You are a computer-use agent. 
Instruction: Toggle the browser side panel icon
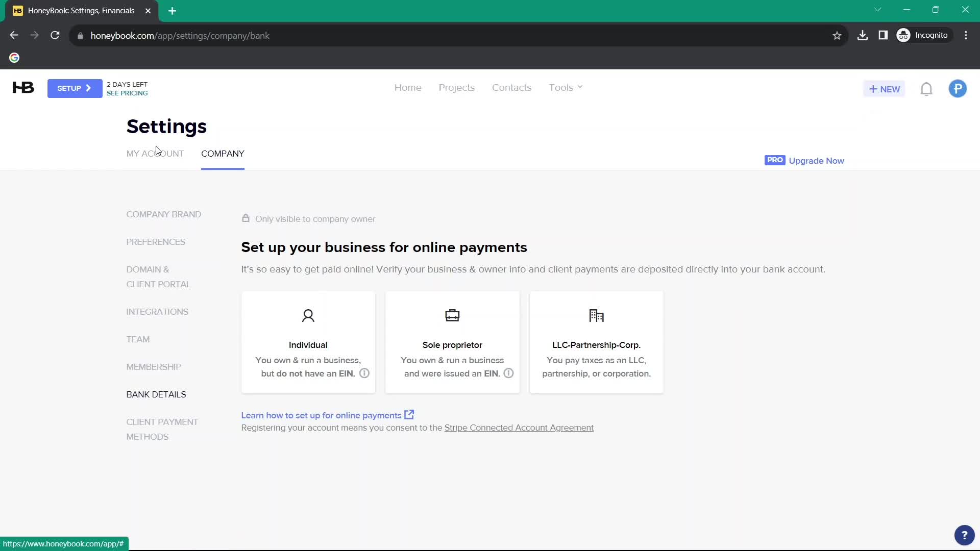(883, 36)
